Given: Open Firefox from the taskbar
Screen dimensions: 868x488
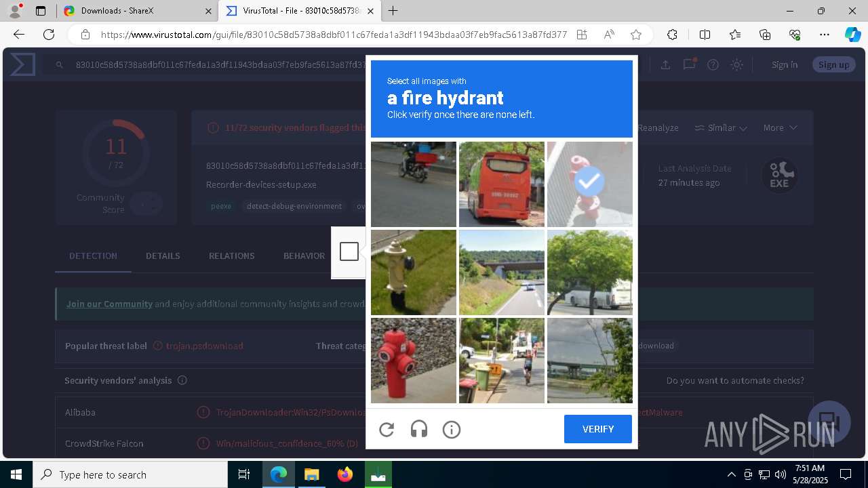Looking at the screenshot, I should coord(345,474).
